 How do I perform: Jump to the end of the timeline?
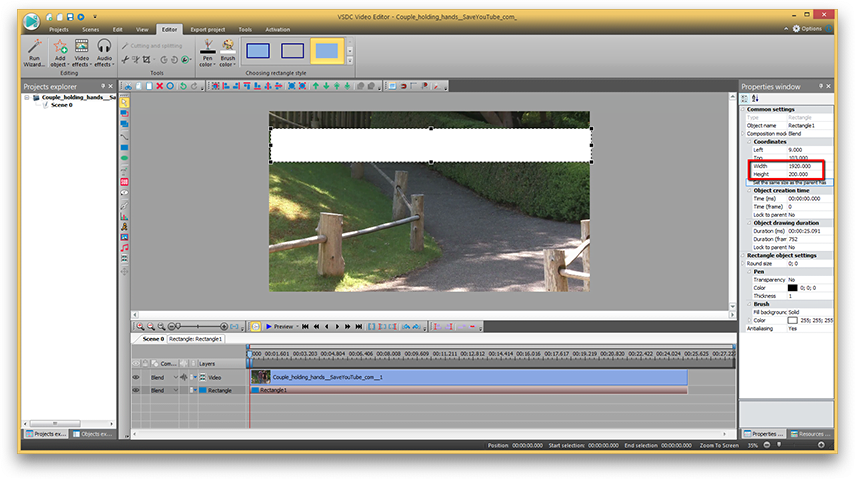(x=358, y=327)
